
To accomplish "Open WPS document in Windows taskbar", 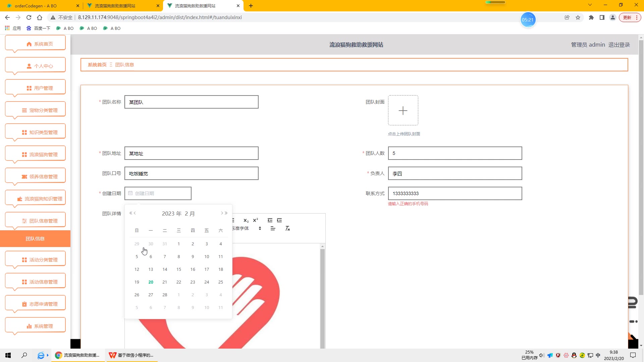I will pyautogui.click(x=132, y=355).
